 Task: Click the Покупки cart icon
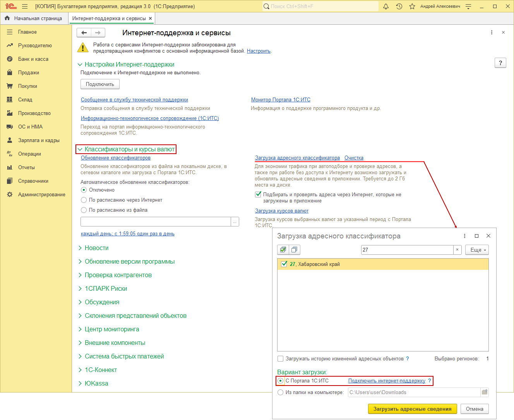click(10, 86)
